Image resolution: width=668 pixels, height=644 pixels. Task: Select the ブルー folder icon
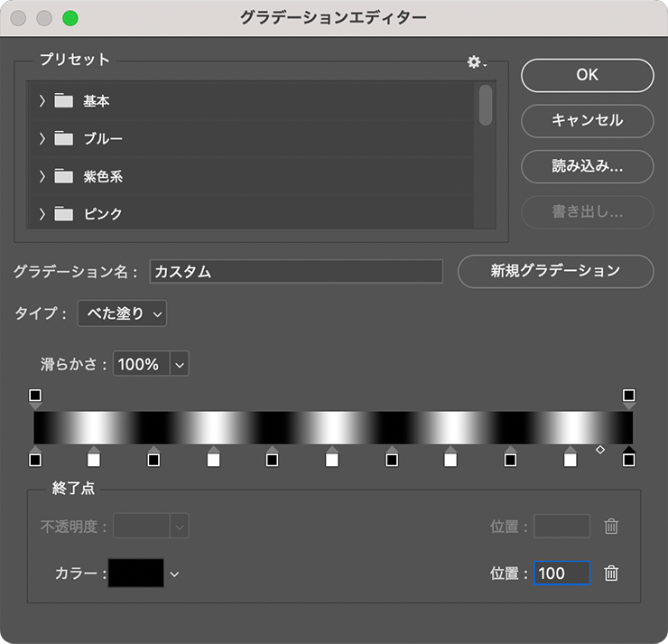tap(63, 139)
